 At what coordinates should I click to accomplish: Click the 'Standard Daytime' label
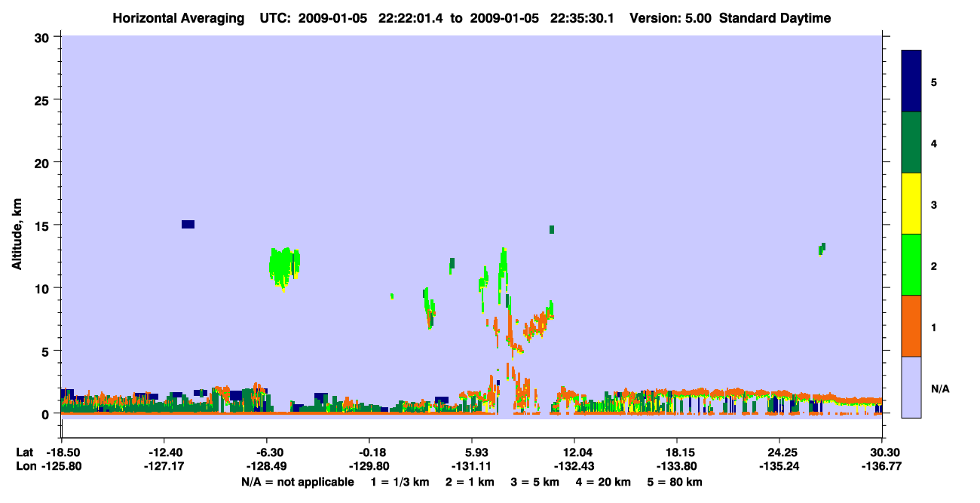(775, 18)
